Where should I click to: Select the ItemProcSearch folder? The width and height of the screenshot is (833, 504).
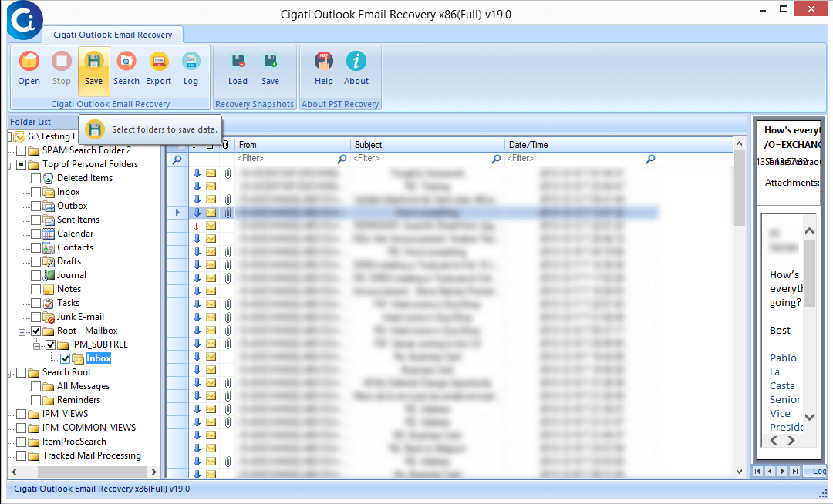pos(74,442)
